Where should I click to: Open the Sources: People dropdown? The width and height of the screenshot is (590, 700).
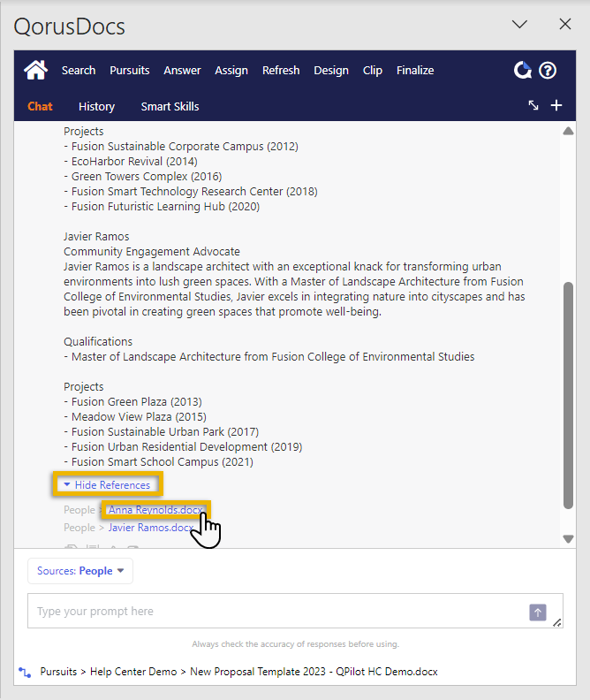pyautogui.click(x=80, y=571)
